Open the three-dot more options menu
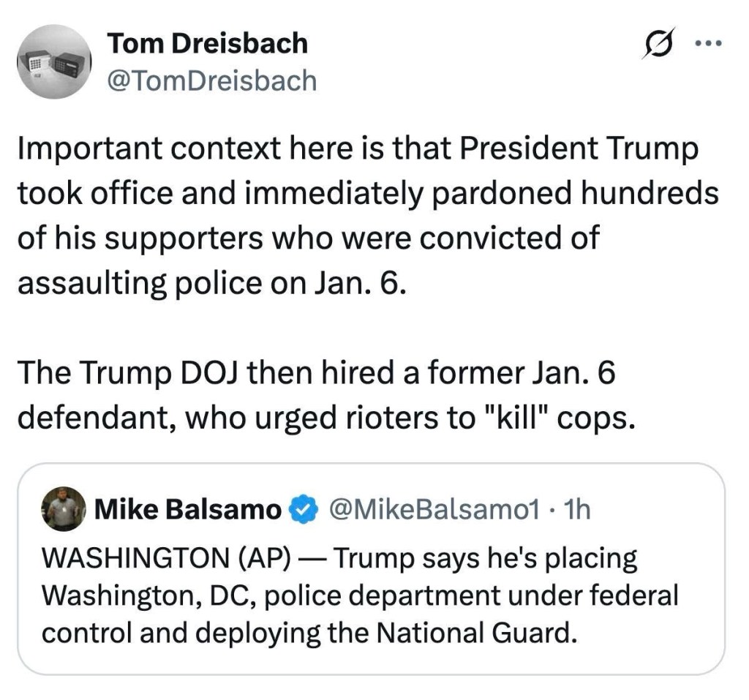Image resolution: width=749 pixels, height=700 pixels. (x=708, y=43)
